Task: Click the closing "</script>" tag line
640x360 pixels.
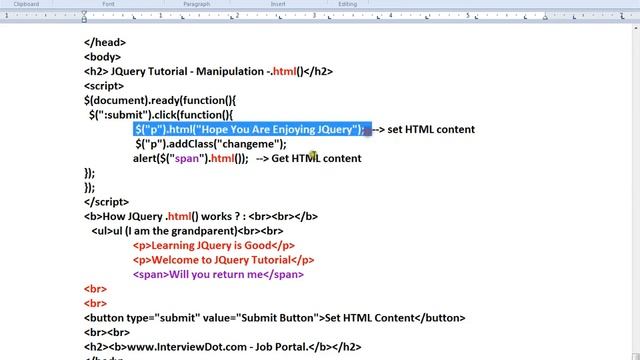Action: (x=106, y=202)
